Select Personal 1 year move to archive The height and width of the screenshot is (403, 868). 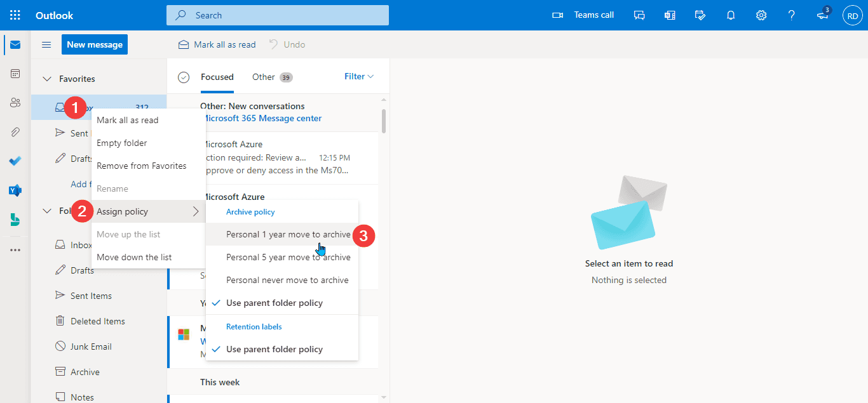(x=282, y=234)
